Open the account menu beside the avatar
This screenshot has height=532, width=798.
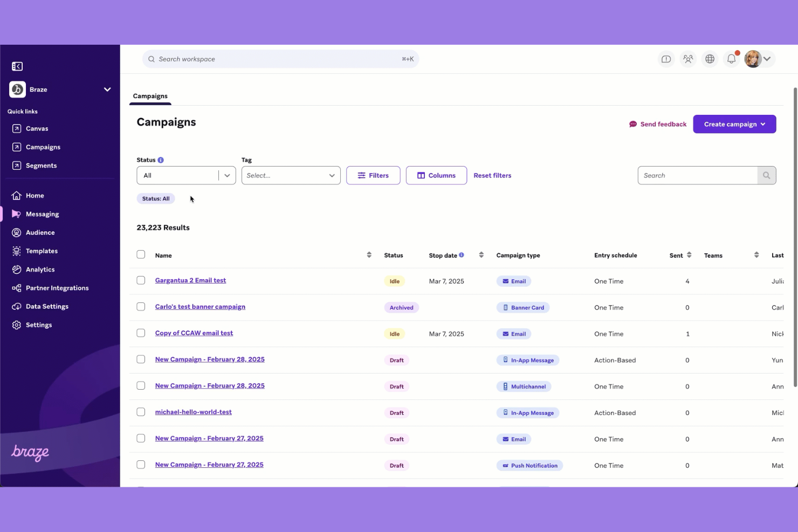click(x=767, y=59)
